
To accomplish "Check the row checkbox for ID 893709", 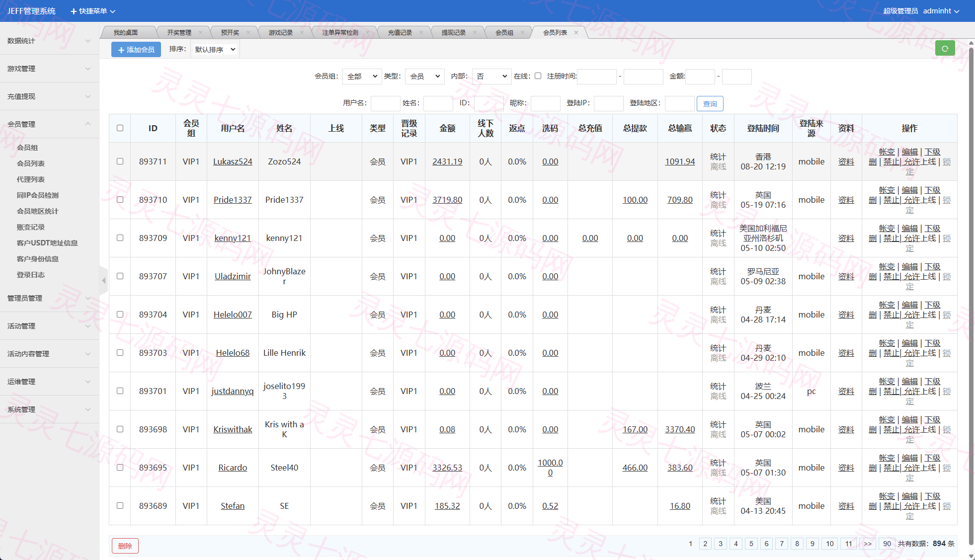I will [x=120, y=238].
